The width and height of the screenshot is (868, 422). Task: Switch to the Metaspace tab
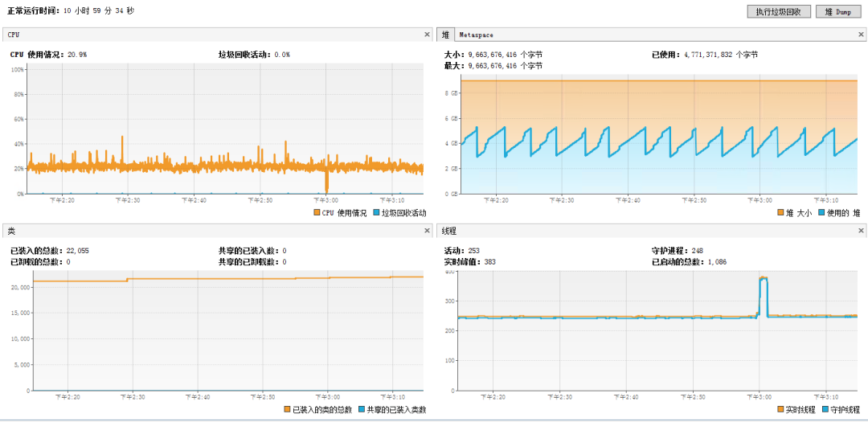click(476, 35)
